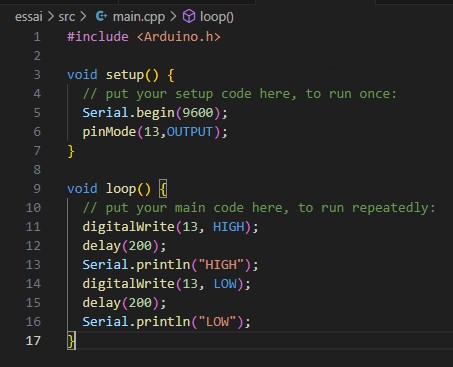
Task: Click digitalWrite on line 11
Action: [128, 227]
